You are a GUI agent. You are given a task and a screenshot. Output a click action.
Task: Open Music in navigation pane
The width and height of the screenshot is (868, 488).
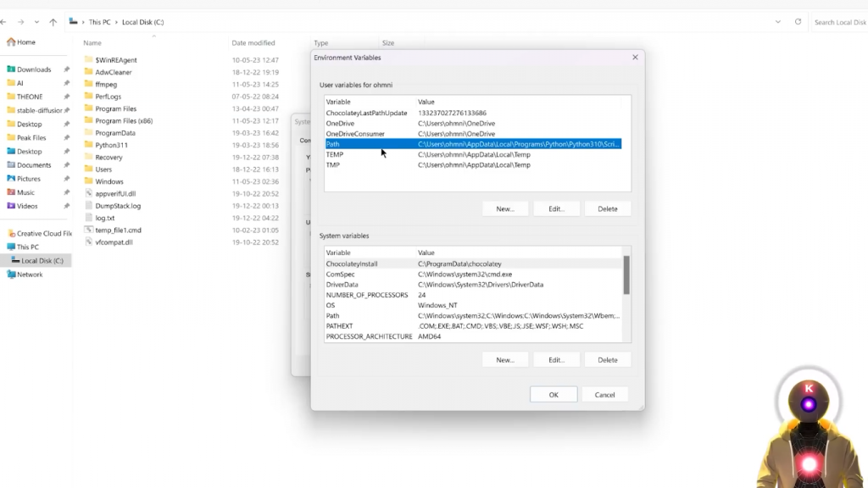click(x=20, y=192)
